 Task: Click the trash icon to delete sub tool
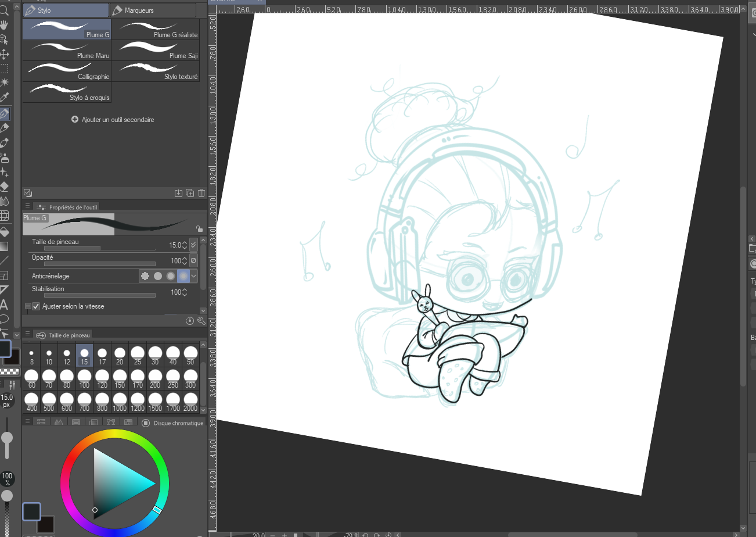201,193
